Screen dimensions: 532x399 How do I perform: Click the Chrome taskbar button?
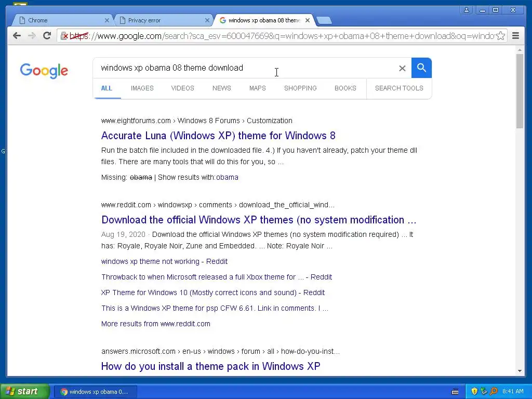click(x=96, y=392)
